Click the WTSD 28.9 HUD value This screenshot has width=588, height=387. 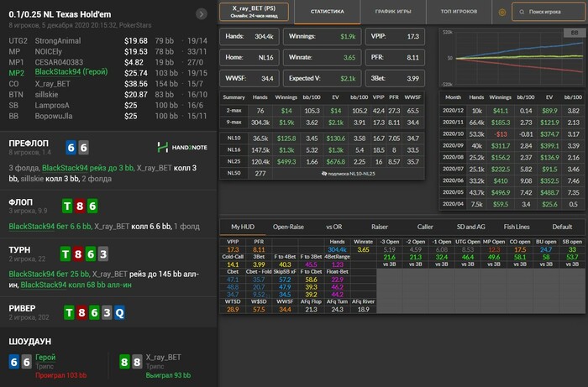point(233,310)
